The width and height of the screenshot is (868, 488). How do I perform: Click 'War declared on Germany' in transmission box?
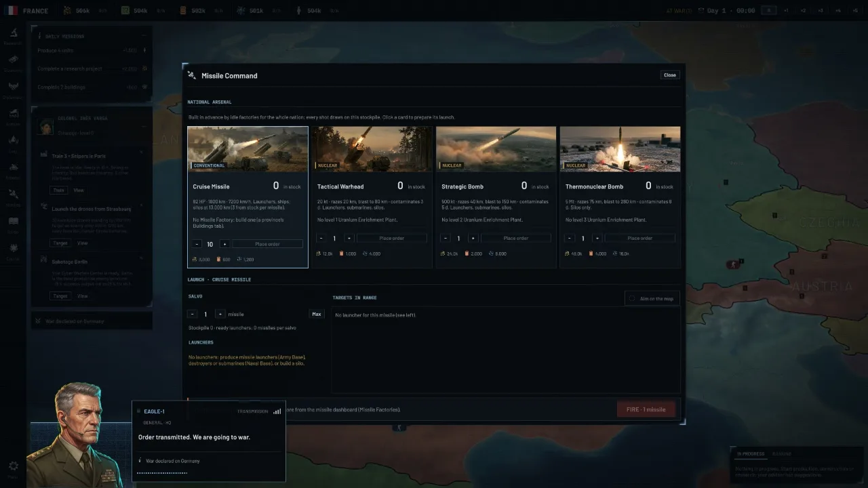[x=172, y=461]
